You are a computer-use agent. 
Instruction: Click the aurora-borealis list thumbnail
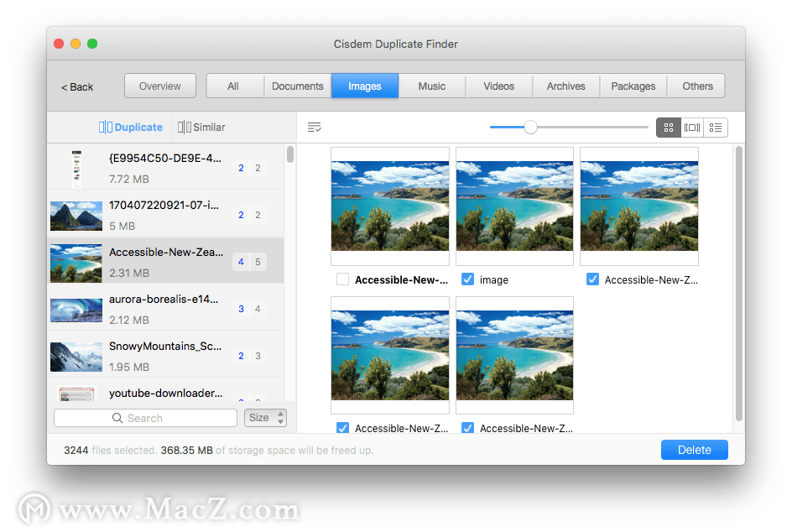tap(76, 310)
